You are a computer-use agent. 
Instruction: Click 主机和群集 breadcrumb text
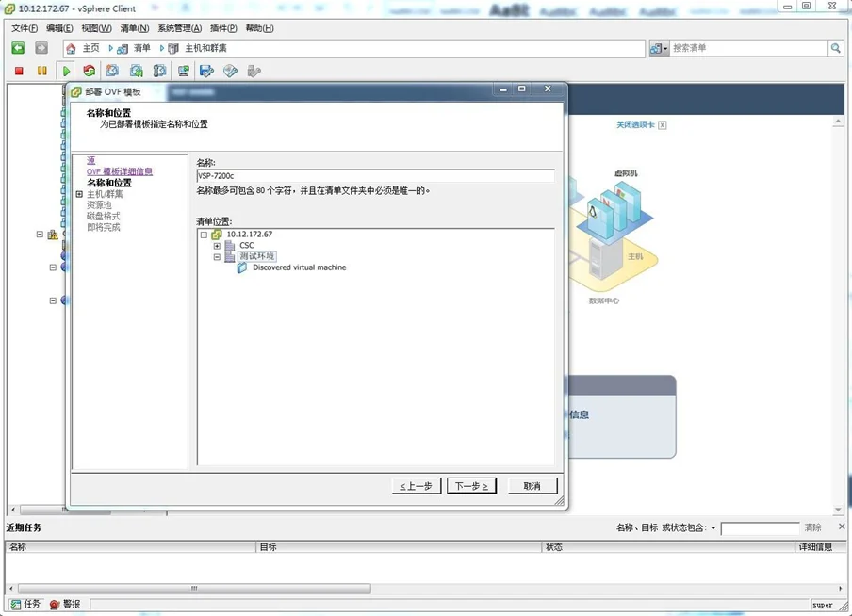[x=206, y=48]
